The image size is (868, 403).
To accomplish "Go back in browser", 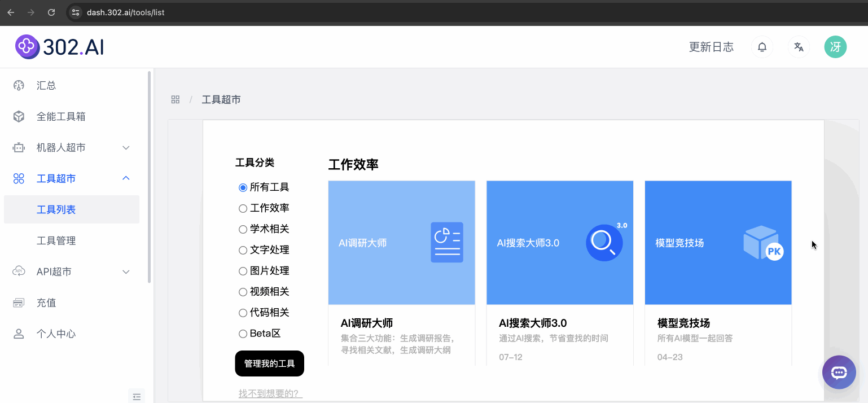I will pyautogui.click(x=11, y=12).
